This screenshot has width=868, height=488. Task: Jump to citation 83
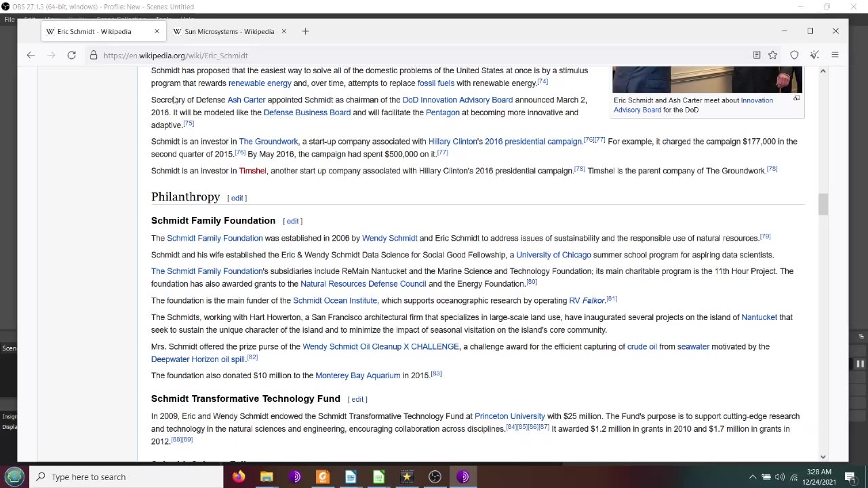(436, 373)
